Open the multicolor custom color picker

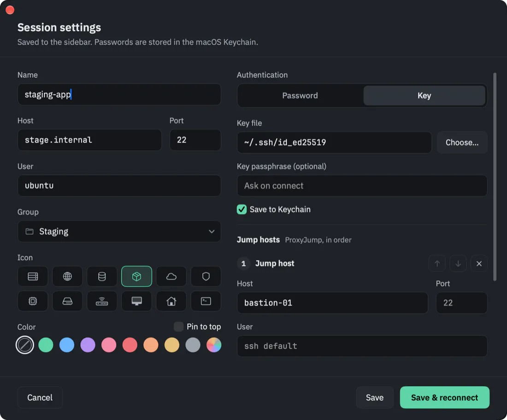click(x=214, y=345)
